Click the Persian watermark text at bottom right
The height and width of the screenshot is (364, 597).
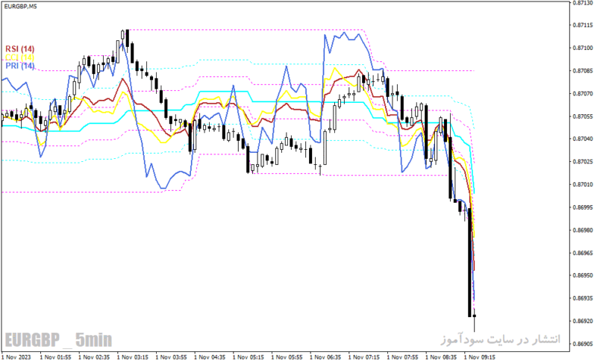[x=501, y=339]
